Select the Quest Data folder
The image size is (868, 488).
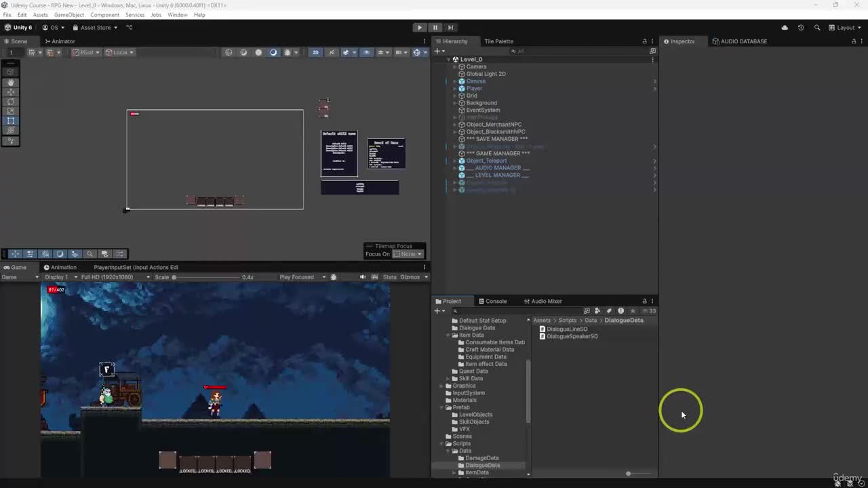point(469,371)
